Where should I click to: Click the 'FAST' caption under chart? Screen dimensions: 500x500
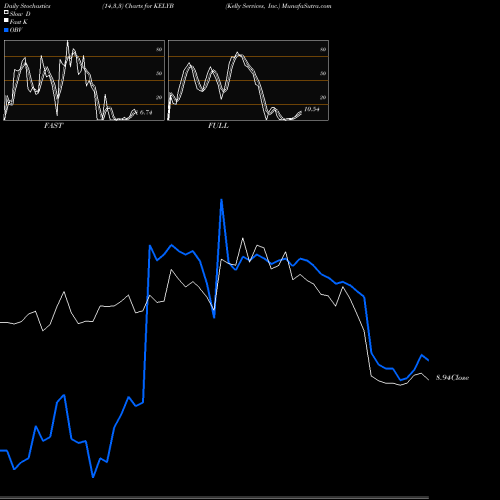pos(53,126)
